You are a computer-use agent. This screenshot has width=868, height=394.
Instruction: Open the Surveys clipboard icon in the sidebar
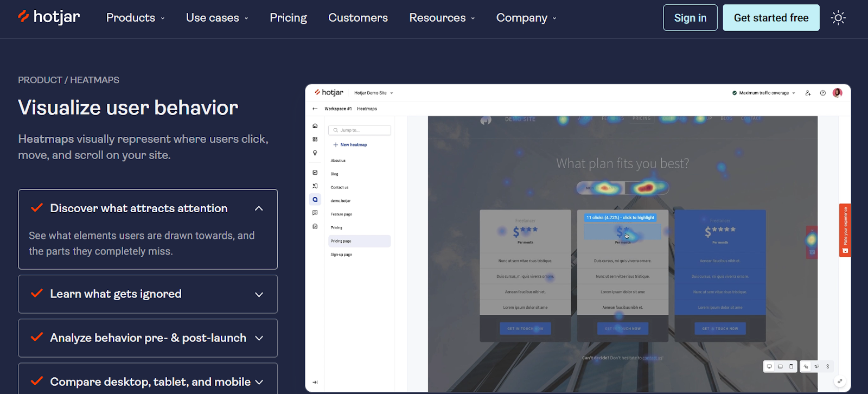[315, 226]
